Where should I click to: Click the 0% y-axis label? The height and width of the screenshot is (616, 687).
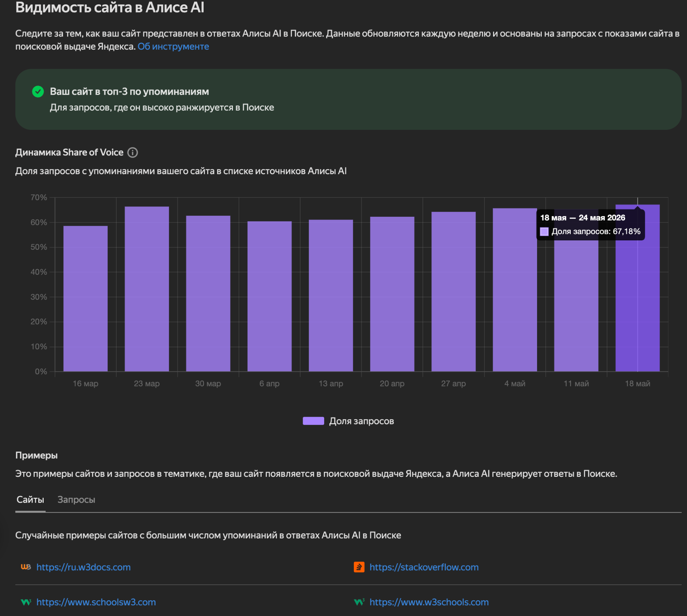coord(41,372)
